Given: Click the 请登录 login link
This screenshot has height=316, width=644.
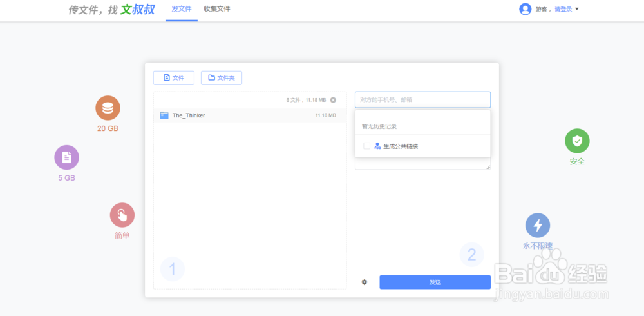Looking at the screenshot, I should pyautogui.click(x=563, y=9).
